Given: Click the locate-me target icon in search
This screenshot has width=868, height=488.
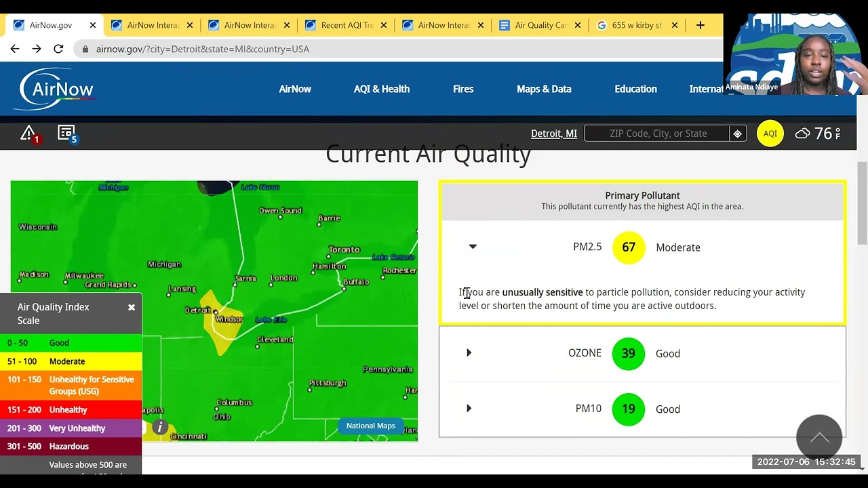Looking at the screenshot, I should [x=738, y=134].
